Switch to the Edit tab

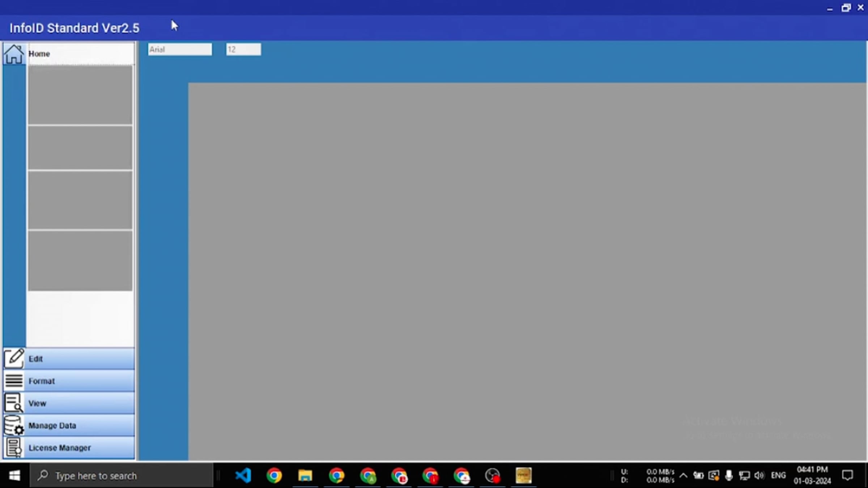coord(80,358)
